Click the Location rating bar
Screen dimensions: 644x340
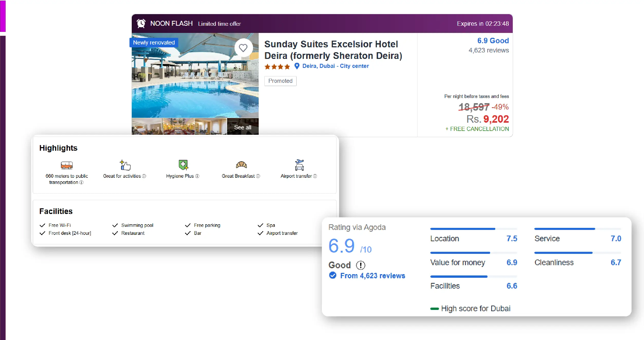tap(473, 229)
